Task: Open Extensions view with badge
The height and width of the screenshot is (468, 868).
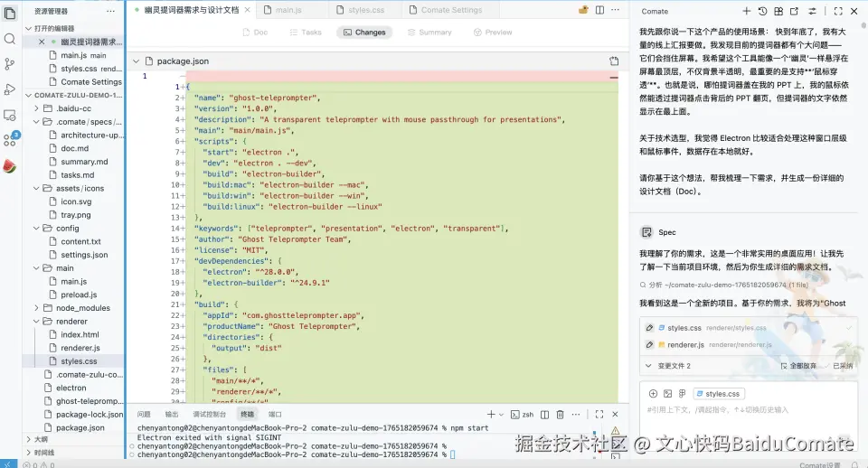Action: (9, 140)
